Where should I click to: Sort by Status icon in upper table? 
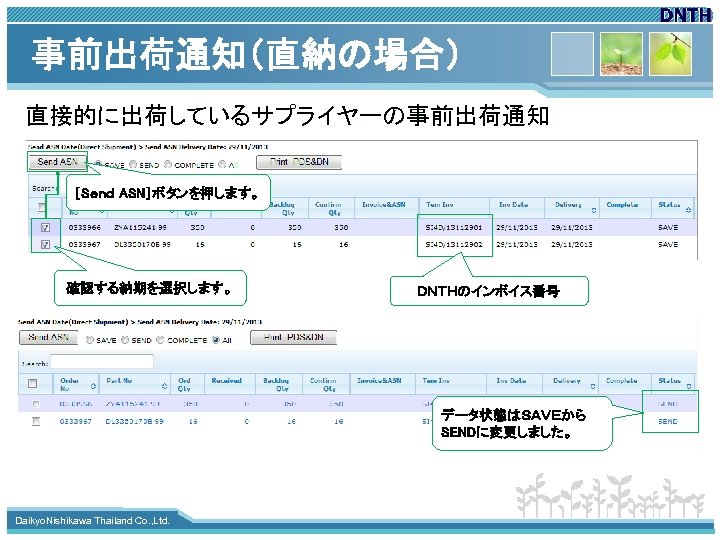[x=688, y=210]
